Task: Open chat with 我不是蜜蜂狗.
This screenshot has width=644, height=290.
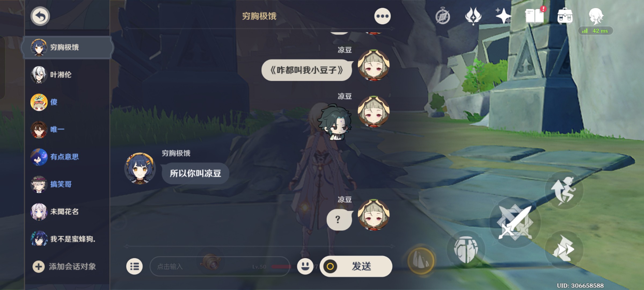Action: pos(67,239)
